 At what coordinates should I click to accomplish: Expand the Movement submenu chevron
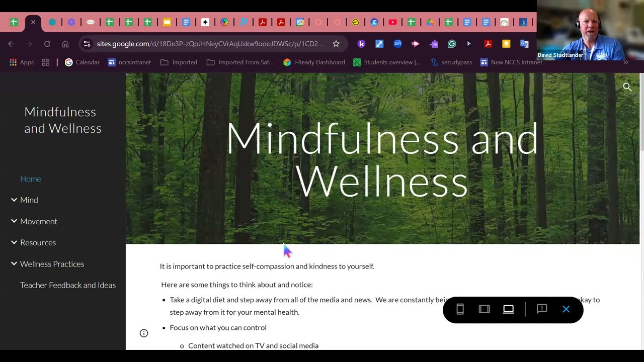point(14,221)
